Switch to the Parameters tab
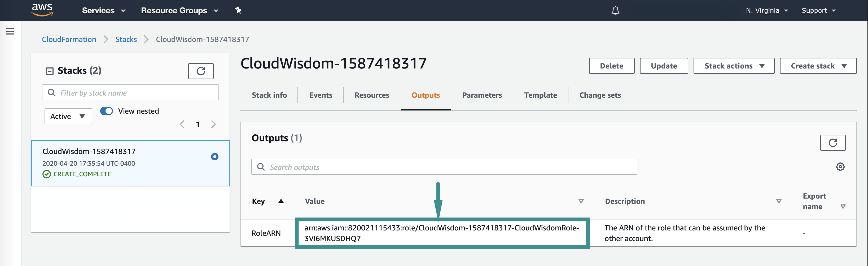The width and height of the screenshot is (868, 266). [x=482, y=95]
